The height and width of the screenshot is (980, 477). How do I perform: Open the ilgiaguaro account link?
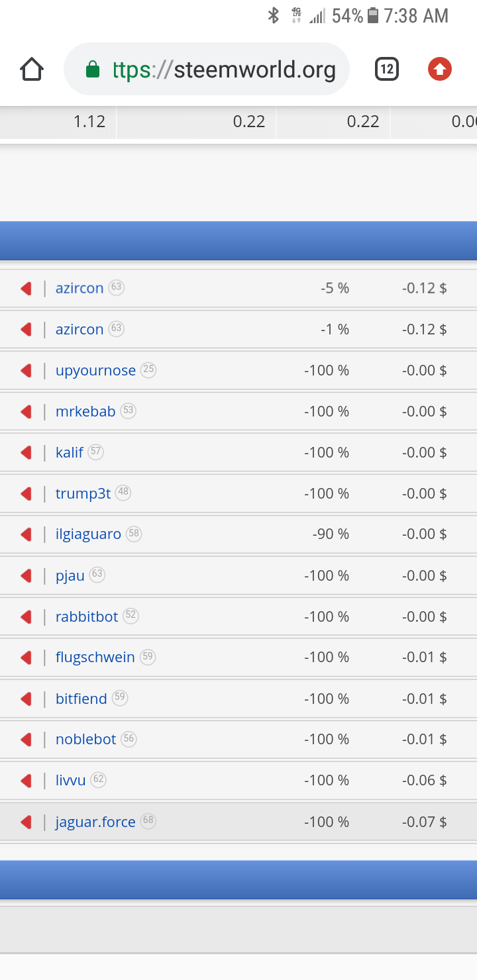[x=89, y=534]
